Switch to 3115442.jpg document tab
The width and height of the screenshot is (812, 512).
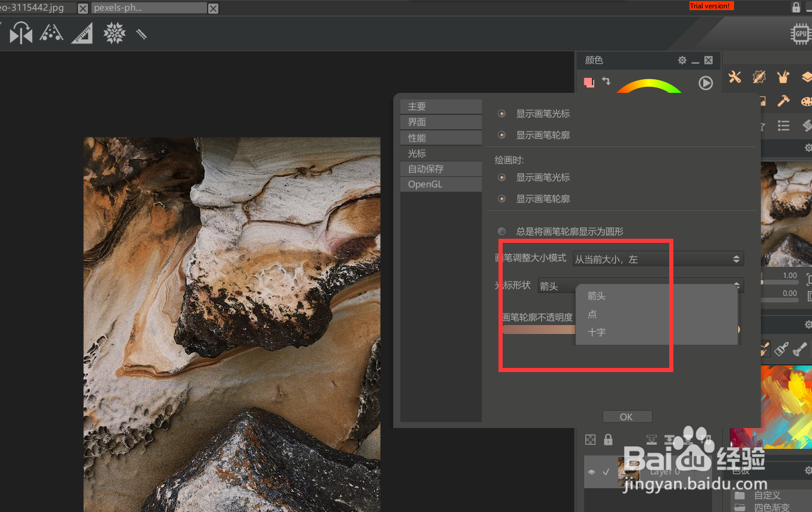pos(37,8)
